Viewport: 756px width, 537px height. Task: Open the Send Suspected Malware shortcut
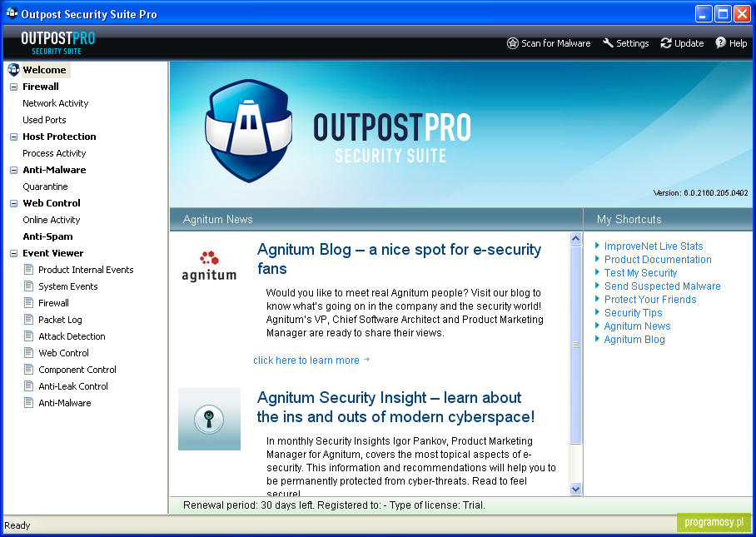(x=663, y=286)
